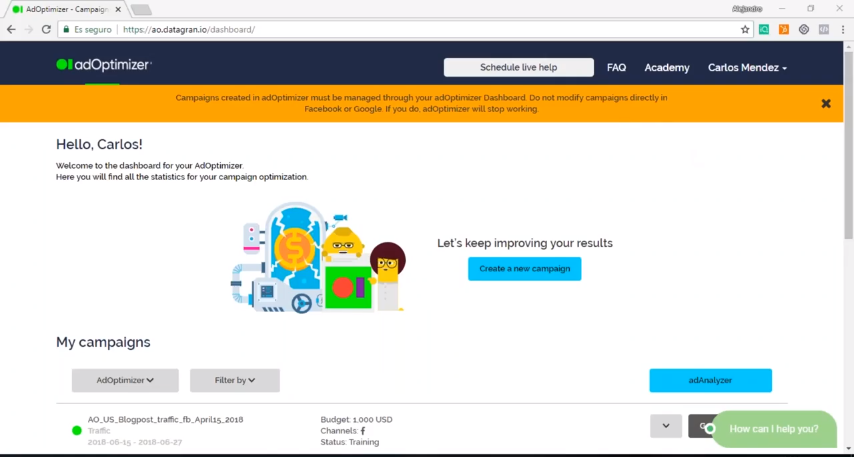
Task: Click the green status dot of campaign
Action: click(77, 431)
